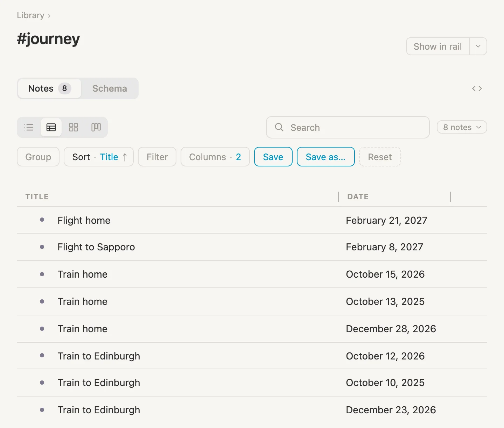Expand the Show in rail dropdown arrow
504x428 pixels.
[478, 46]
